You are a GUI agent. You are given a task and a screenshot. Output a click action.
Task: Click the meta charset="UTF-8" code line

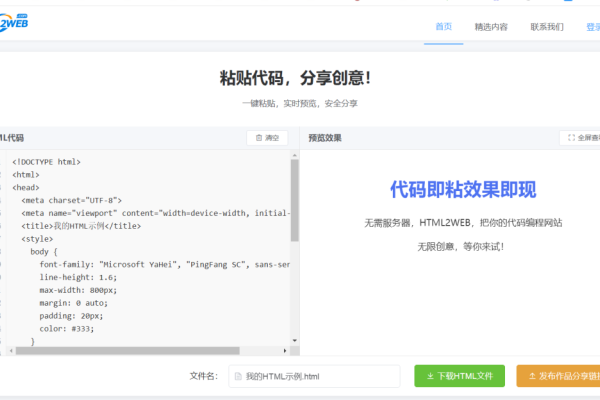pos(72,200)
